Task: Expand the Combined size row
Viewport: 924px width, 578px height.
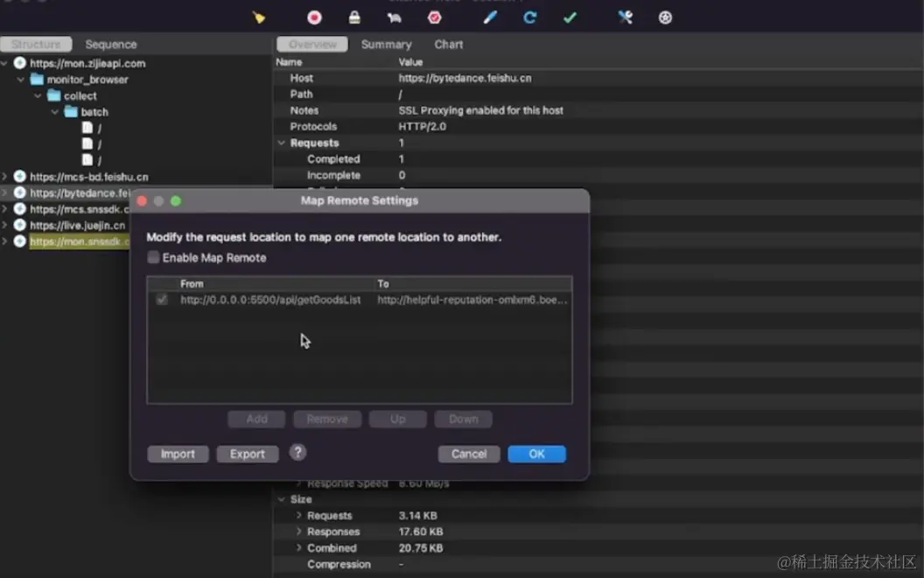Action: [298, 547]
